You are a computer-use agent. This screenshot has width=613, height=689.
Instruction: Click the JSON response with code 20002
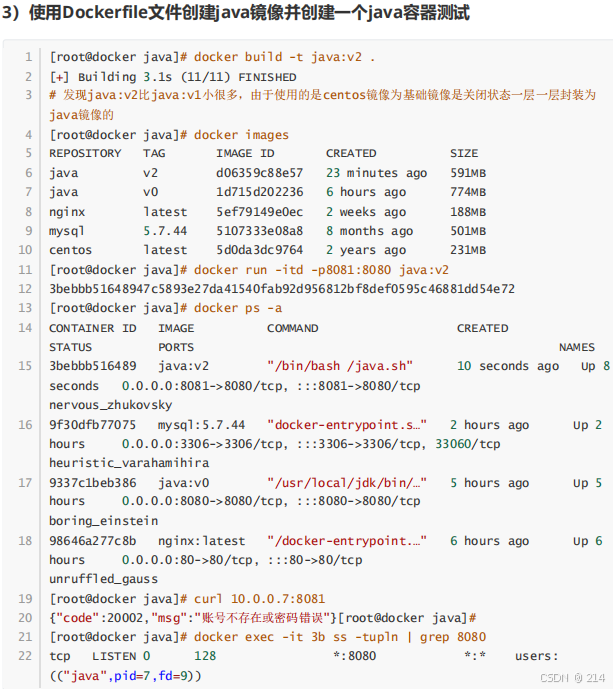tap(193, 618)
